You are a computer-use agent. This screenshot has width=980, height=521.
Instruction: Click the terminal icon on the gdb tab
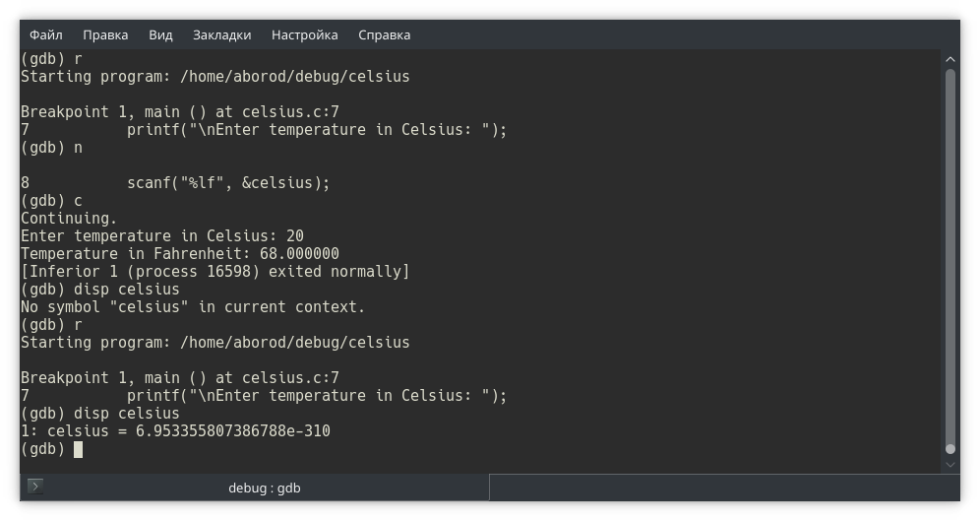(35, 487)
